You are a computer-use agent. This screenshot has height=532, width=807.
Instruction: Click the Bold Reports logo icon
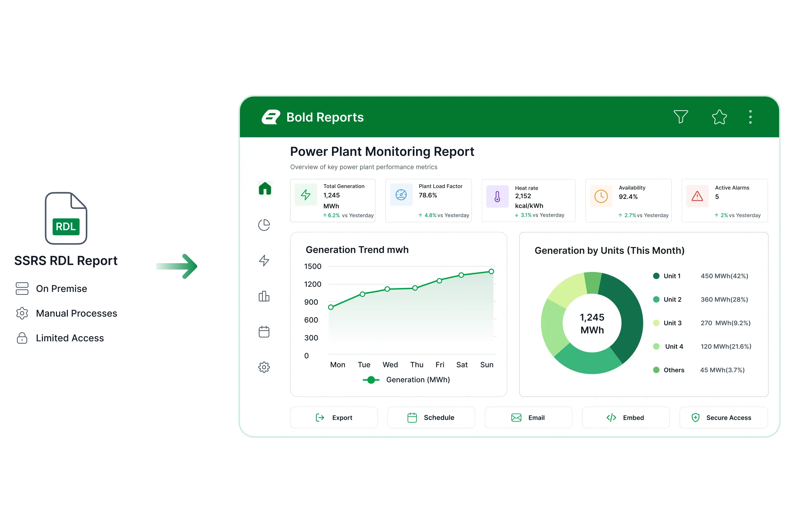(x=271, y=117)
